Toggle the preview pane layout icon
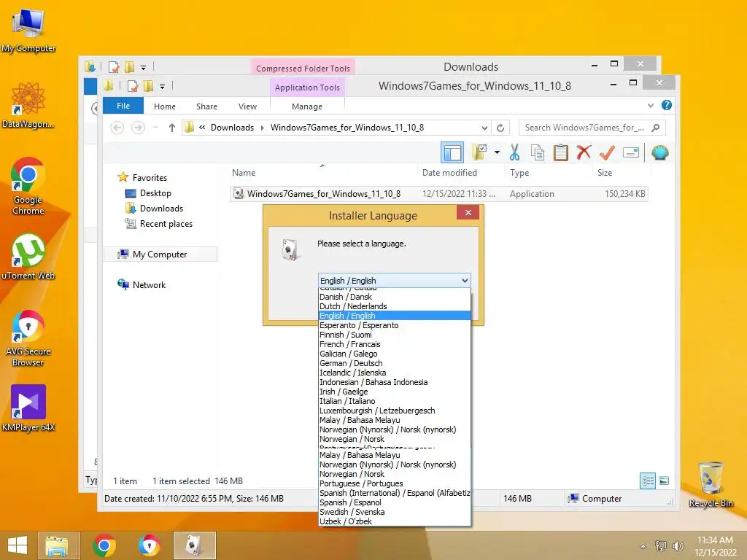The height and width of the screenshot is (560, 747). point(452,153)
